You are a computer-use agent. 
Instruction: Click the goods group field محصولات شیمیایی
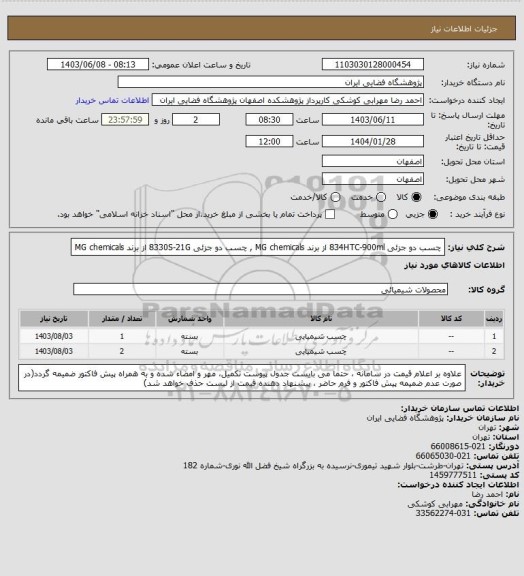tap(260, 289)
